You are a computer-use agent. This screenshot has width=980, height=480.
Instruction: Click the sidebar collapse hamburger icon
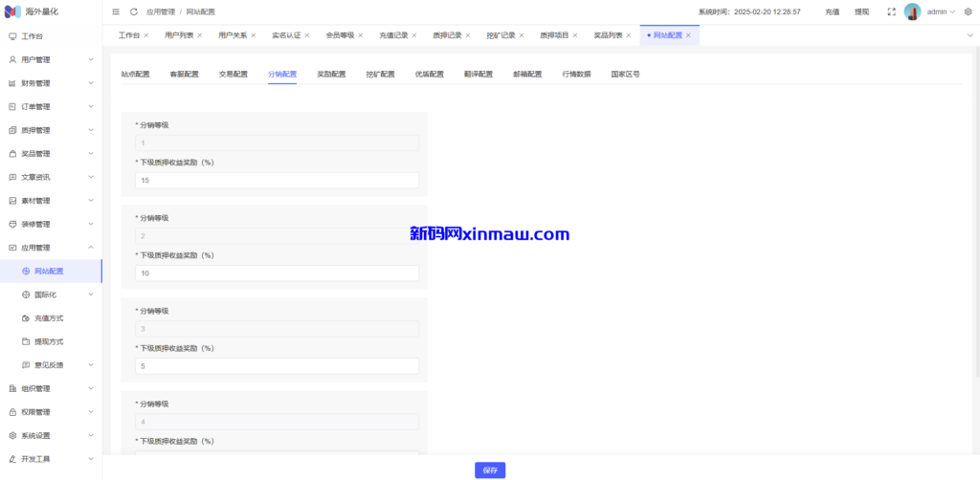point(116,11)
